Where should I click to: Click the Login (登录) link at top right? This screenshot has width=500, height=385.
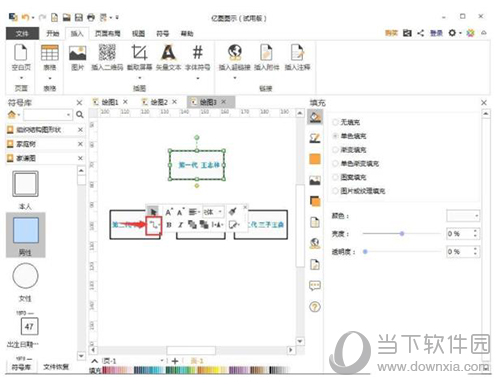pos(436,33)
